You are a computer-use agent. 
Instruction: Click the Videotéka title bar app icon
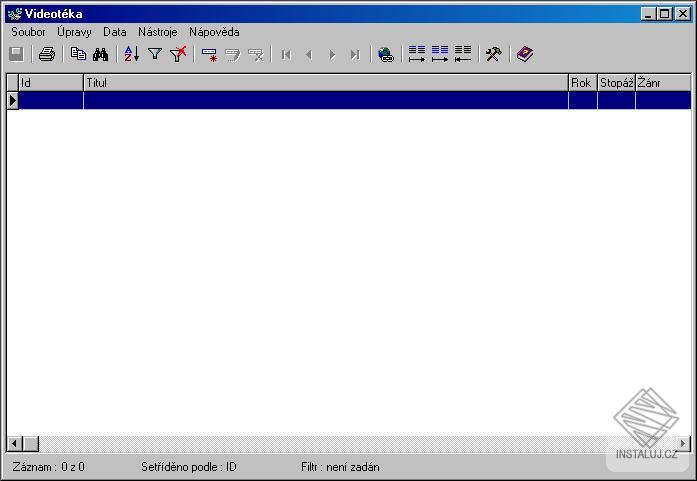pyautogui.click(x=15, y=14)
